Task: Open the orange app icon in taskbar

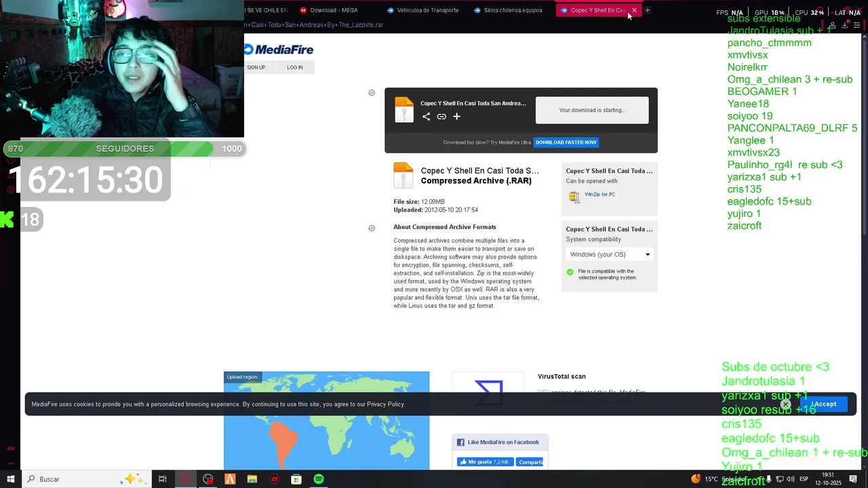Action: 230,479
